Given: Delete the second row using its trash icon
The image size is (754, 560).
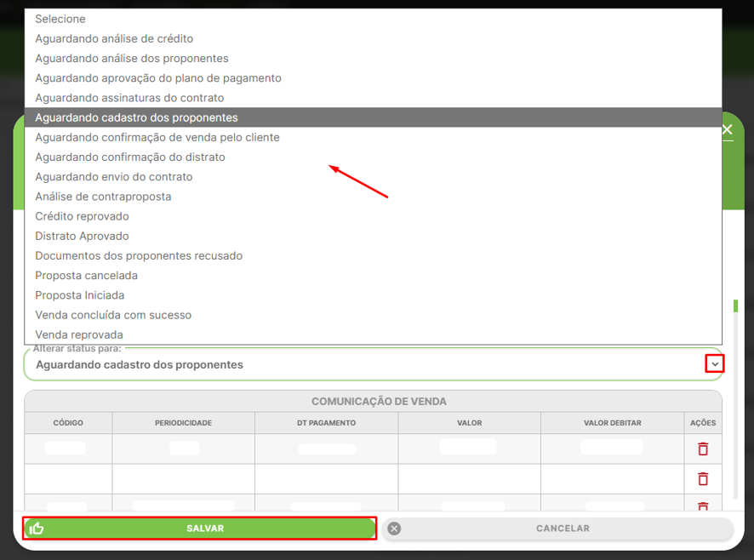Looking at the screenshot, I should click(703, 478).
